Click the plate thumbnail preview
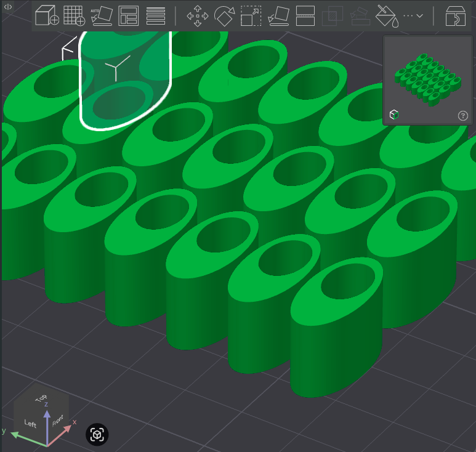Image resolution: width=476 pixels, height=452 pixels. [428, 80]
